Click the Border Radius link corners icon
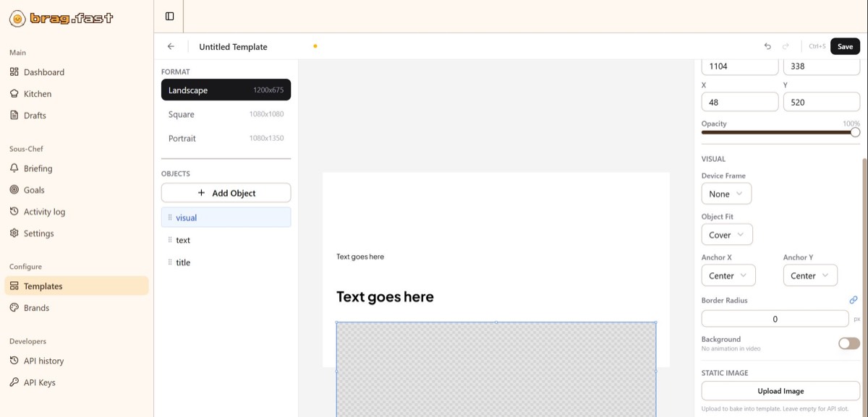 (854, 300)
